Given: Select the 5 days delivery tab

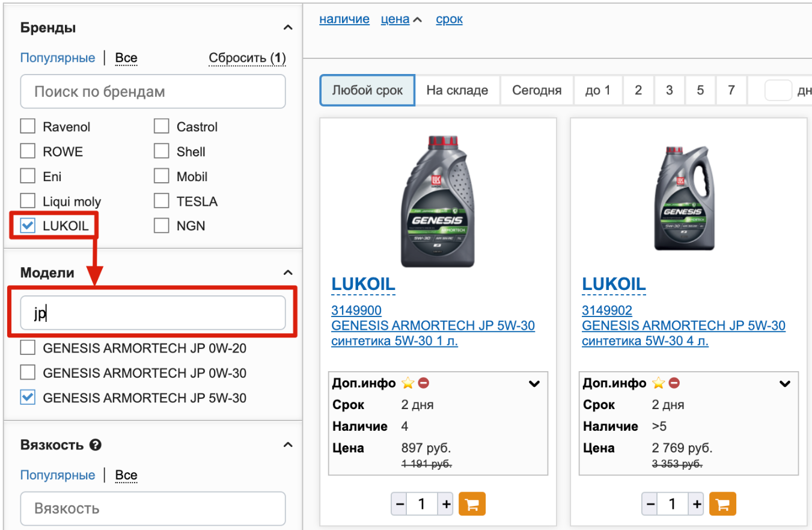Looking at the screenshot, I should coord(700,90).
